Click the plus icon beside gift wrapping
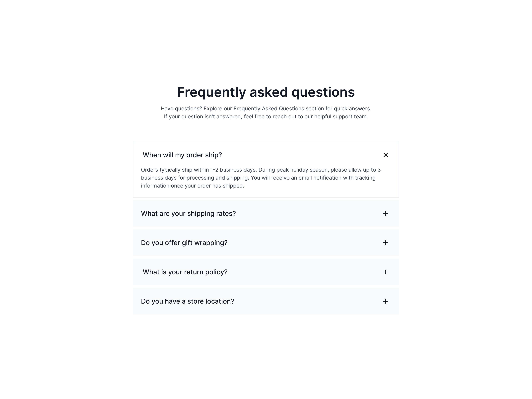 tap(386, 243)
